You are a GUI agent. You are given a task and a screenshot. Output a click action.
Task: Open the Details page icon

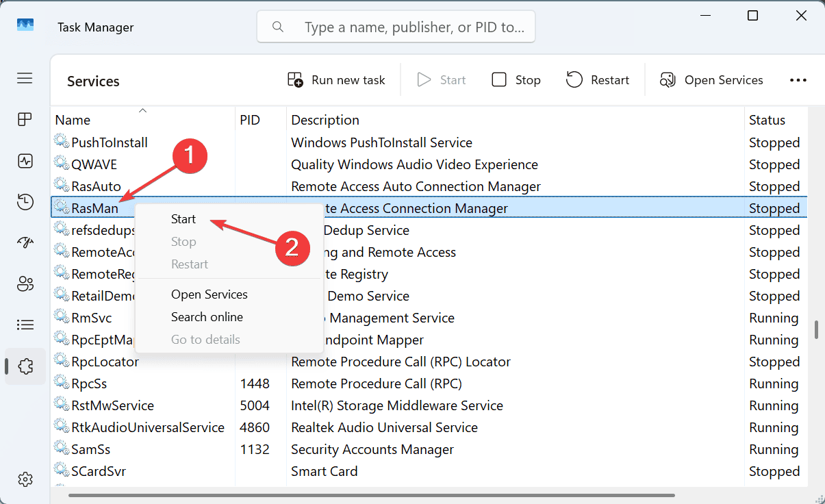point(25,325)
